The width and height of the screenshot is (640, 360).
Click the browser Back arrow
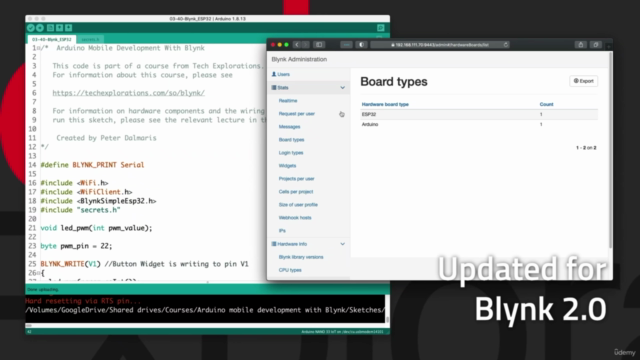[297, 44]
